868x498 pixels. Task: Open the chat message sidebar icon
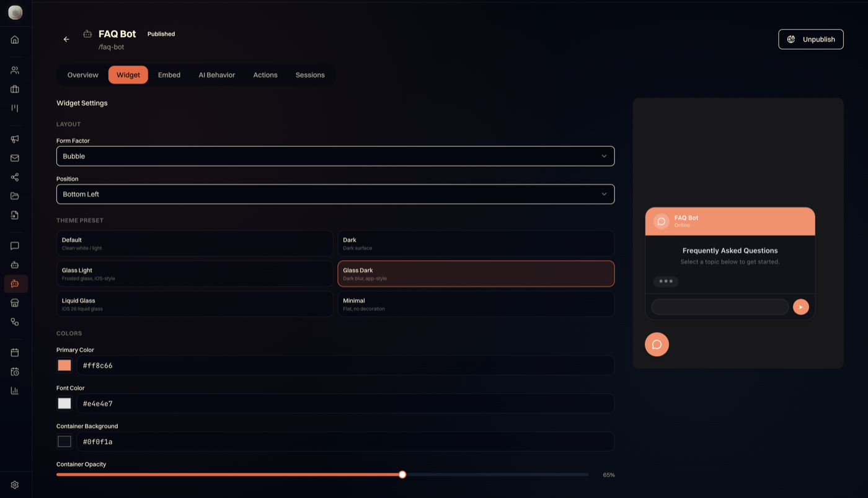tap(15, 246)
